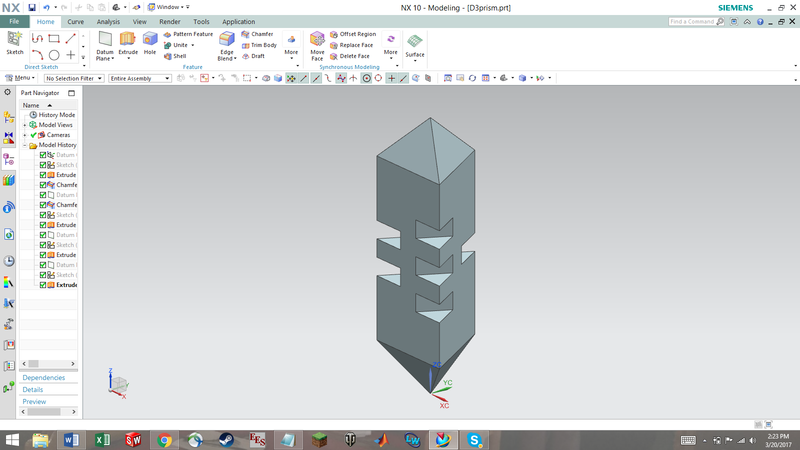Open resource bar settings gear
Image resolution: width=800 pixels, height=450 pixels.
point(8,92)
